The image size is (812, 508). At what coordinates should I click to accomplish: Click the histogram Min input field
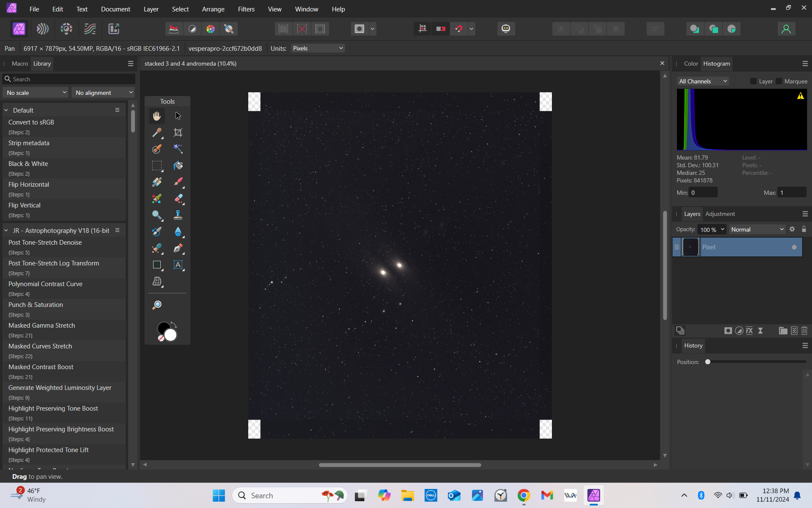click(x=703, y=192)
